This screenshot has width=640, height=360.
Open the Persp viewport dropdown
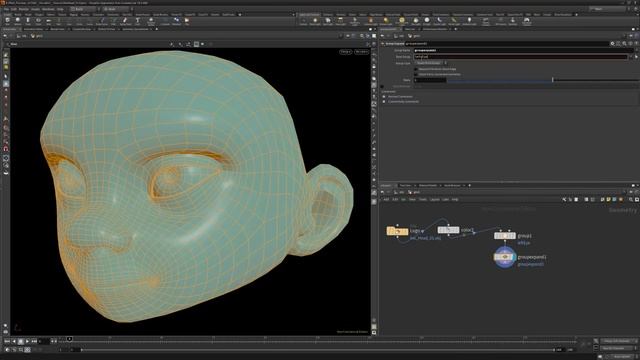coord(345,52)
